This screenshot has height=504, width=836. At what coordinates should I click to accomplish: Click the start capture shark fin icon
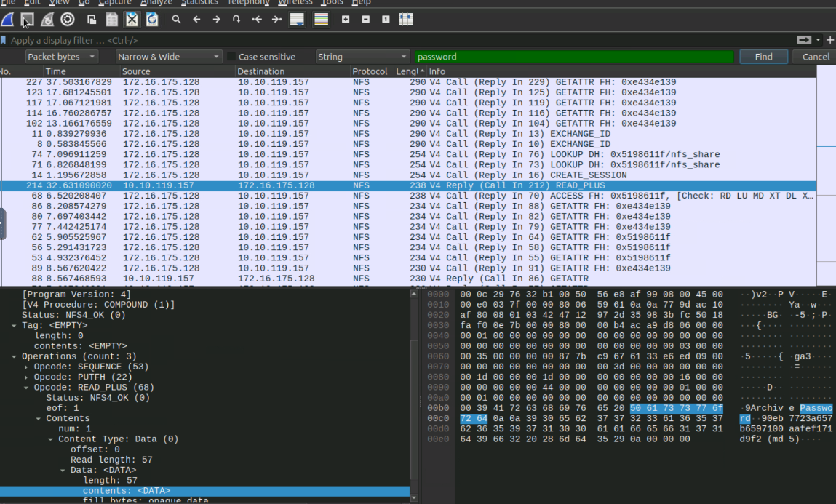[7, 20]
